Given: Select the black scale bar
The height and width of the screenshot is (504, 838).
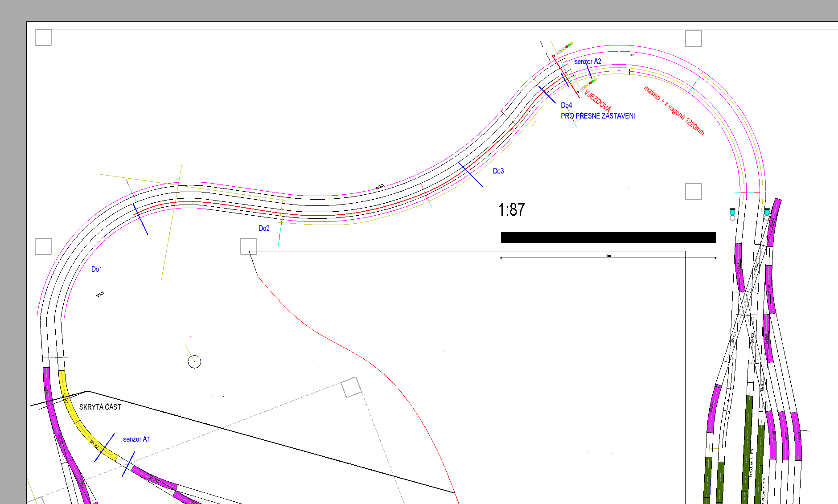Looking at the screenshot, I should point(608,237).
